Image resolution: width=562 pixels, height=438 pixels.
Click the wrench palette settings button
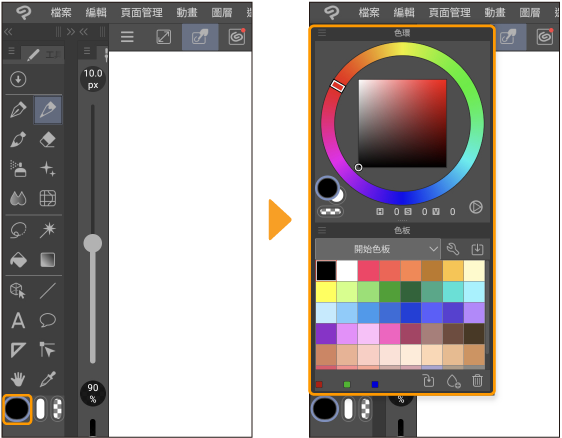point(453,249)
